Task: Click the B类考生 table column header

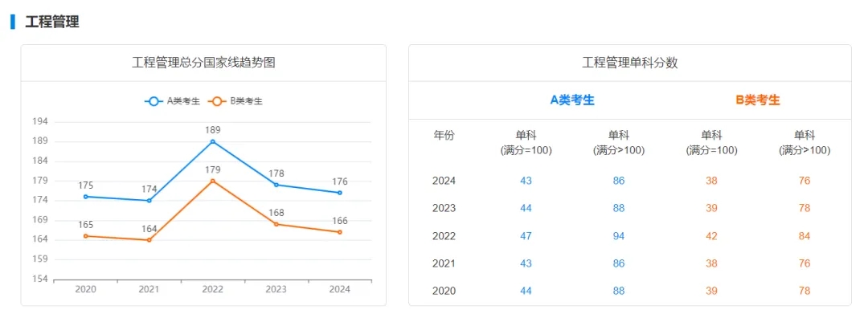Action: click(x=758, y=100)
